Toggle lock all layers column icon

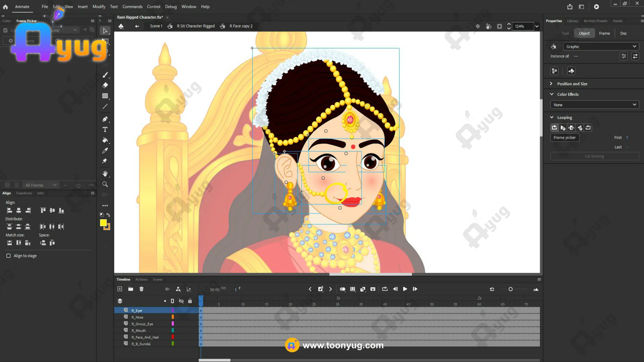click(190, 301)
